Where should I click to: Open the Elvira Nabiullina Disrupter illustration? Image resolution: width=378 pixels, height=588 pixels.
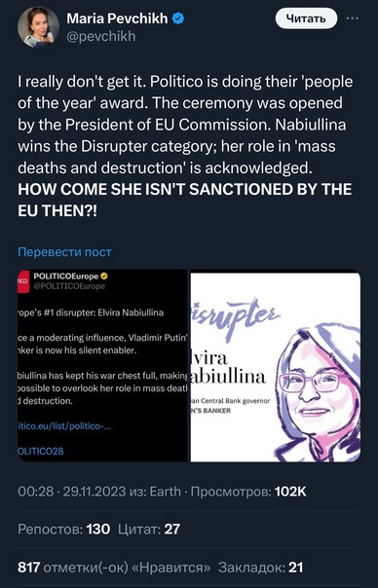click(276, 366)
